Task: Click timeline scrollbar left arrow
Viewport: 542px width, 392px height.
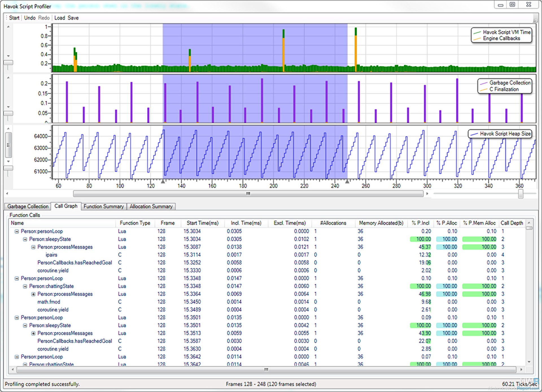Action: (x=7, y=194)
